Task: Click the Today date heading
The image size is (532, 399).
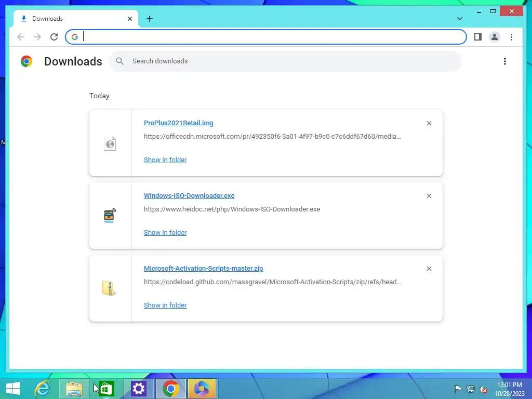Action: (99, 96)
